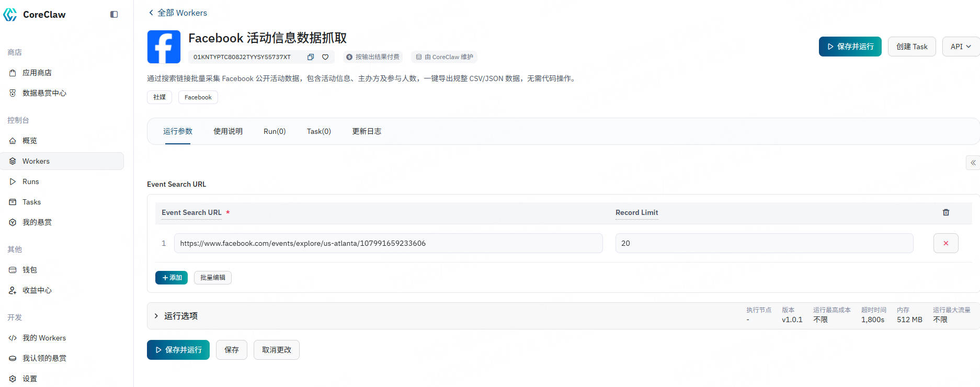Open the right side panel with double-chevron
The width and height of the screenshot is (980, 387).
tap(973, 163)
